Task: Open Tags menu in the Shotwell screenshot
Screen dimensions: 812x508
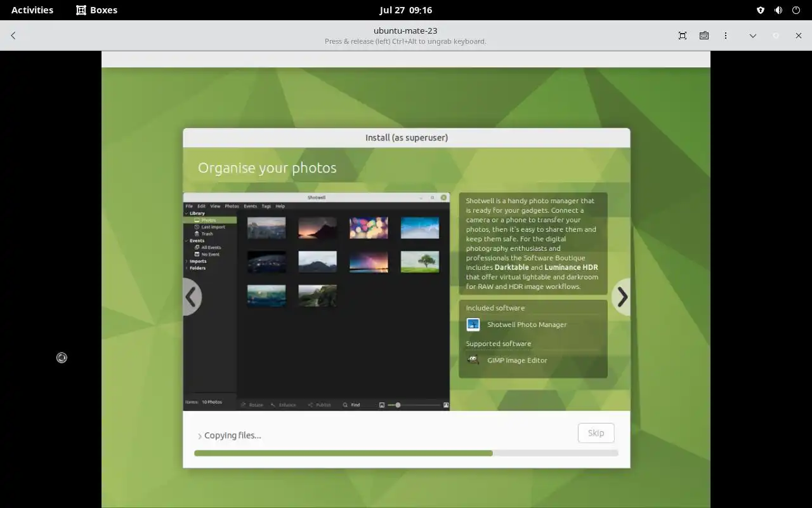Action: pos(266,206)
